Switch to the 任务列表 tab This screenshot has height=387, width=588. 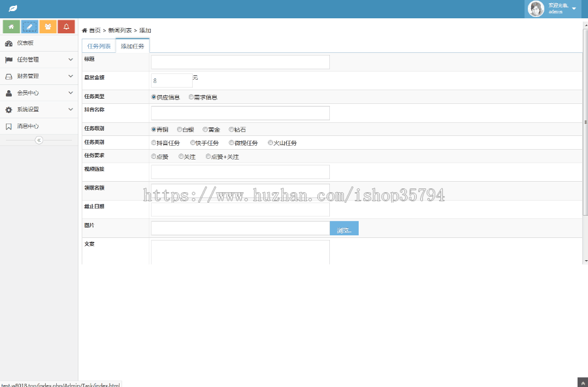99,46
